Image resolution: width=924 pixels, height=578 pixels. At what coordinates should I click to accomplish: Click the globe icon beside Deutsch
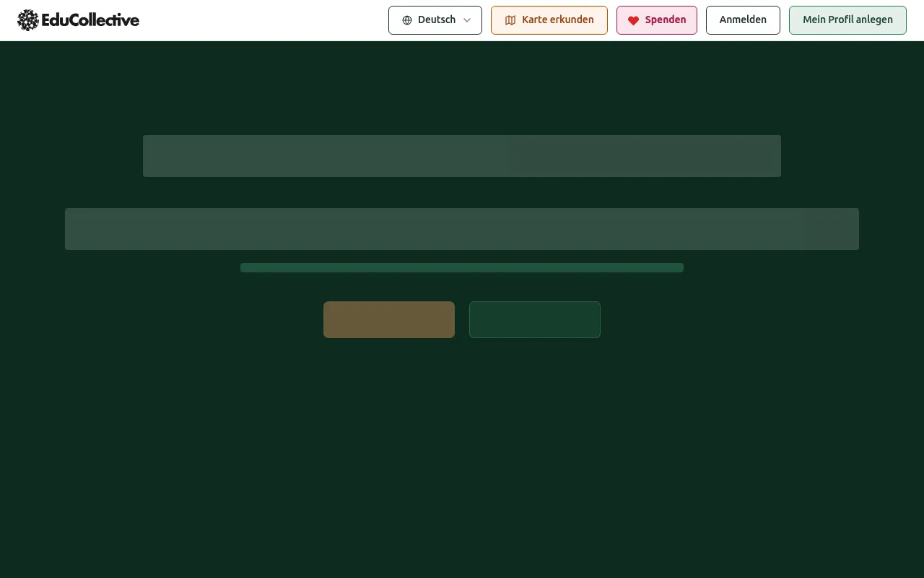[x=407, y=20]
